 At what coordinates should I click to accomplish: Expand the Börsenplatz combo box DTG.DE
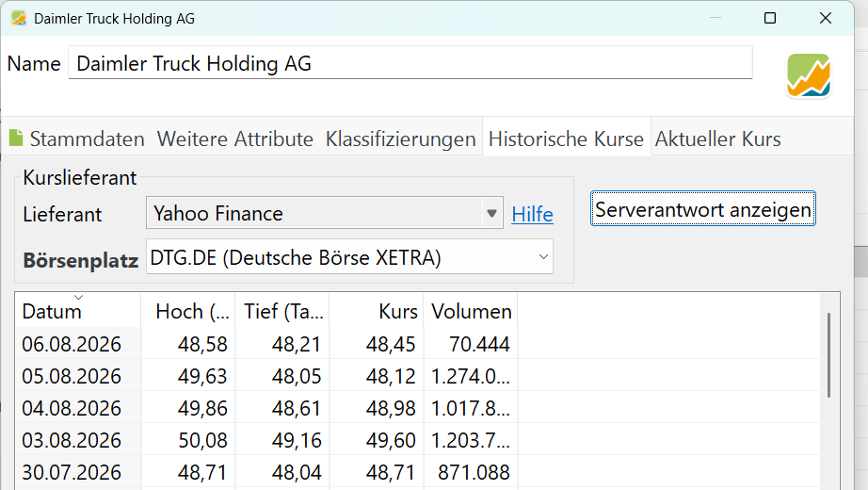[x=349, y=256]
